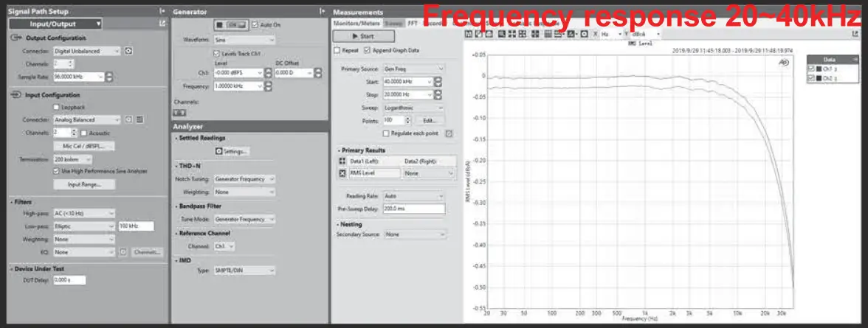The image size is (868, 328).
Task: Start the sweep measurement
Action: pyautogui.click(x=364, y=37)
